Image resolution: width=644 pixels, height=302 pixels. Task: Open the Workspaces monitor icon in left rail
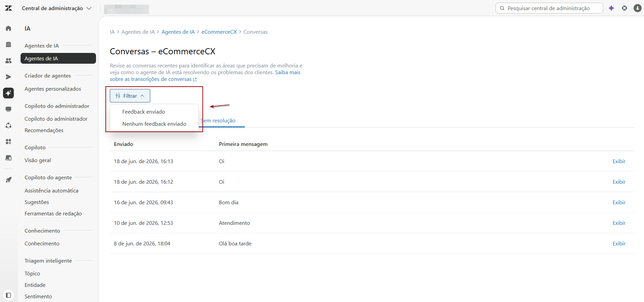click(x=8, y=109)
